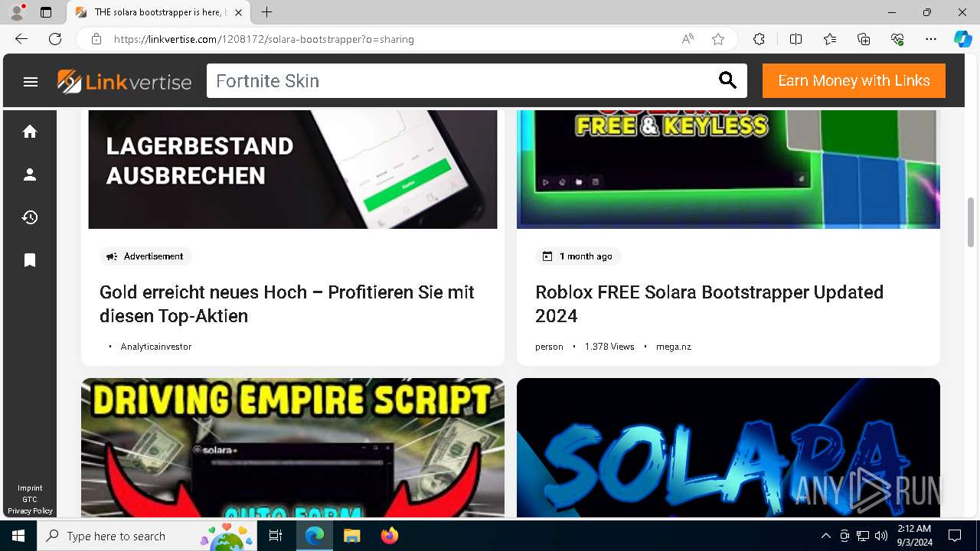This screenshot has width=980, height=551.
Task: Click the search magnifier icon
Action: [727, 80]
